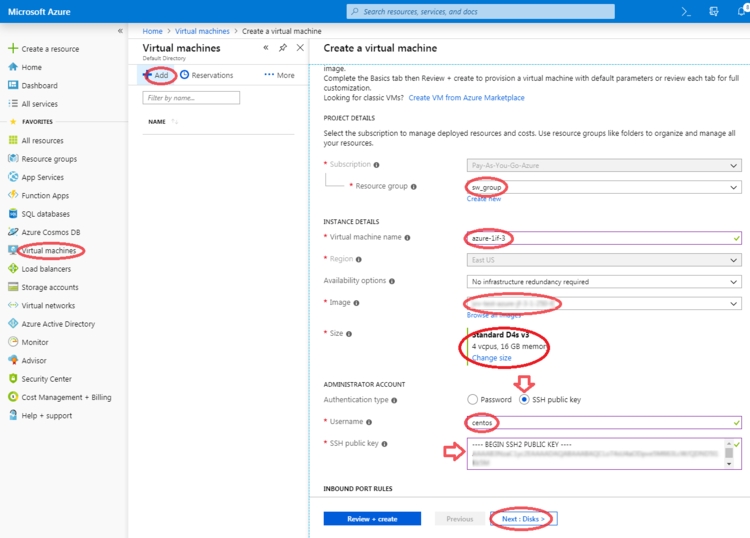Open SQL databases from the sidebar
The height and width of the screenshot is (538, 750).
click(45, 214)
